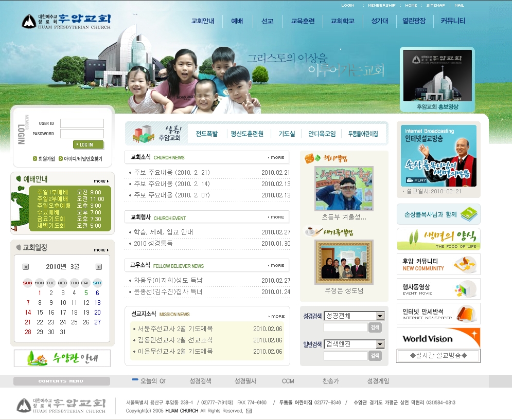Select March 14 on the calendar
The image size is (512, 420).
pyautogui.click(x=28, y=313)
